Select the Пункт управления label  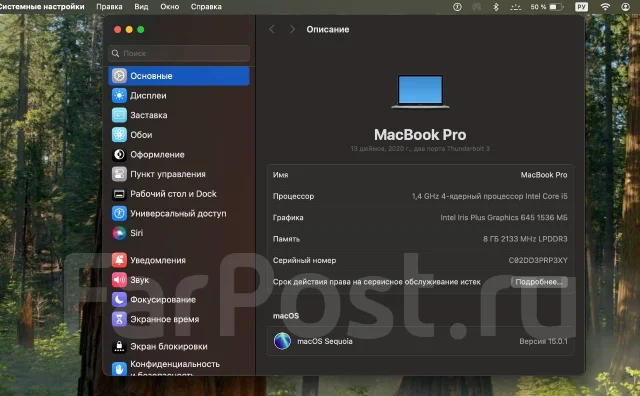pyautogui.click(x=168, y=174)
